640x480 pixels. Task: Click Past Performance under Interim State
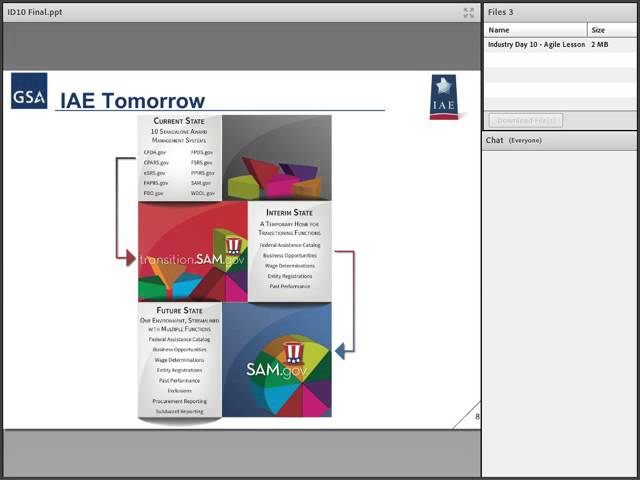[x=290, y=287]
